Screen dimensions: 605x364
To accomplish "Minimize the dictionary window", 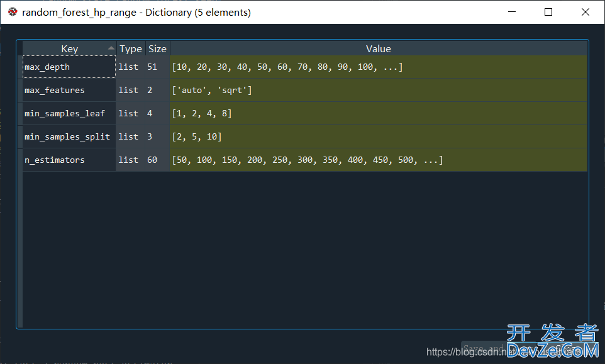I will point(512,12).
